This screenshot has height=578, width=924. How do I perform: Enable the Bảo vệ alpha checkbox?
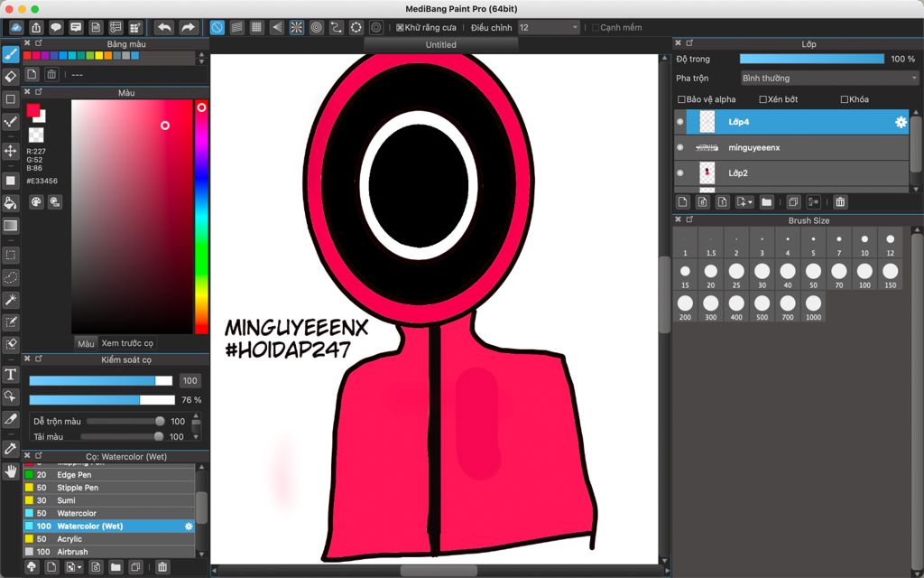tap(681, 99)
